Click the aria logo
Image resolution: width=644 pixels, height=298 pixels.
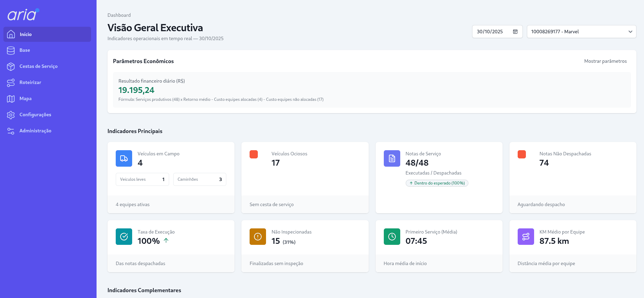pyautogui.click(x=23, y=14)
